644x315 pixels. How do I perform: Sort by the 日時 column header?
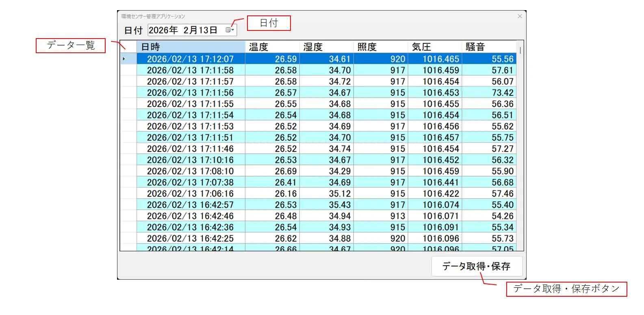coord(190,47)
